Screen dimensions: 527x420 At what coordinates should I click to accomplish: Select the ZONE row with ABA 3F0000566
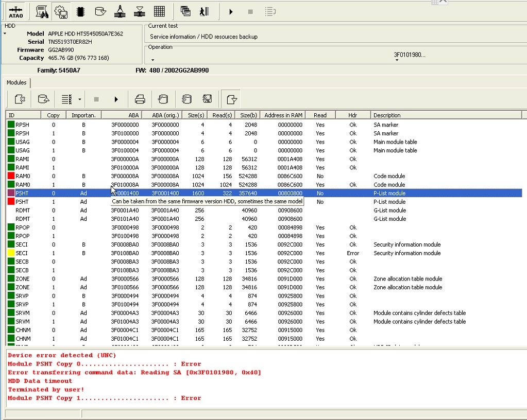point(264,278)
